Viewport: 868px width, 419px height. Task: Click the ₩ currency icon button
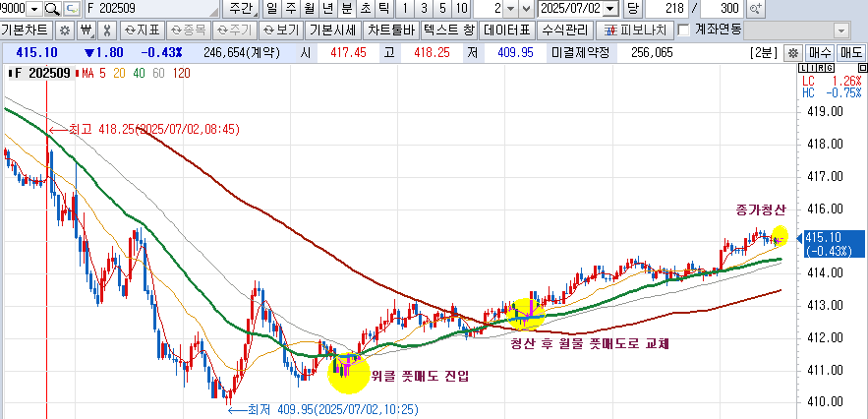(86, 30)
